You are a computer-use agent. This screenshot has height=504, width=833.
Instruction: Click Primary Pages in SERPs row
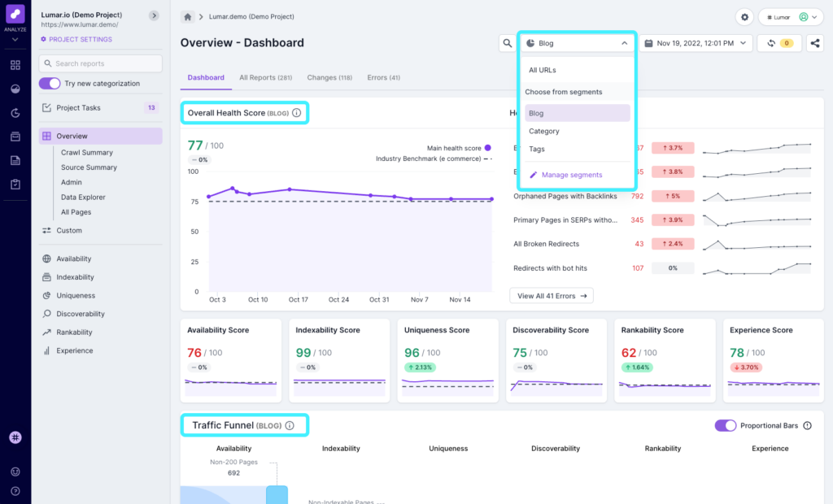pos(662,219)
